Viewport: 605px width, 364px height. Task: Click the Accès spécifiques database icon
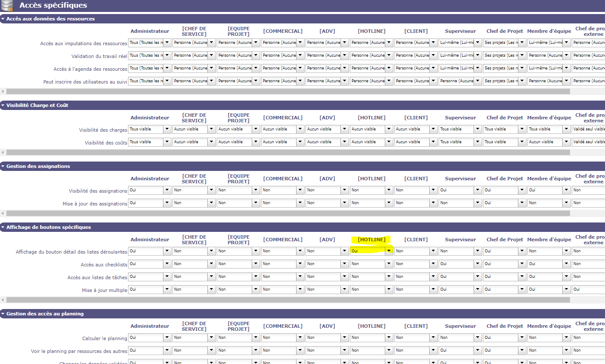[7, 6]
